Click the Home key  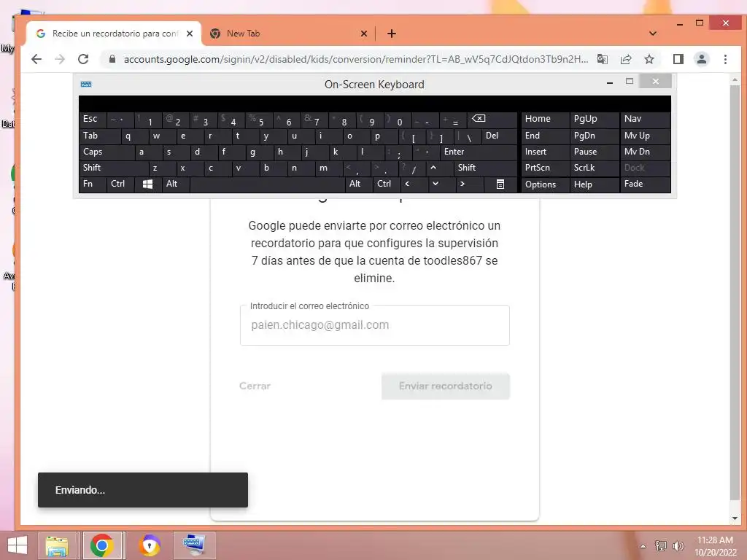[x=545, y=119]
